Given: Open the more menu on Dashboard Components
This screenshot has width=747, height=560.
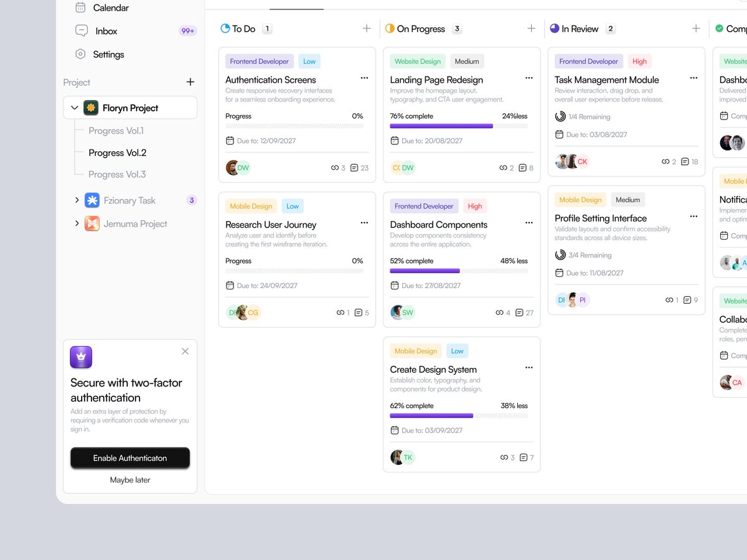Looking at the screenshot, I should 529,223.
